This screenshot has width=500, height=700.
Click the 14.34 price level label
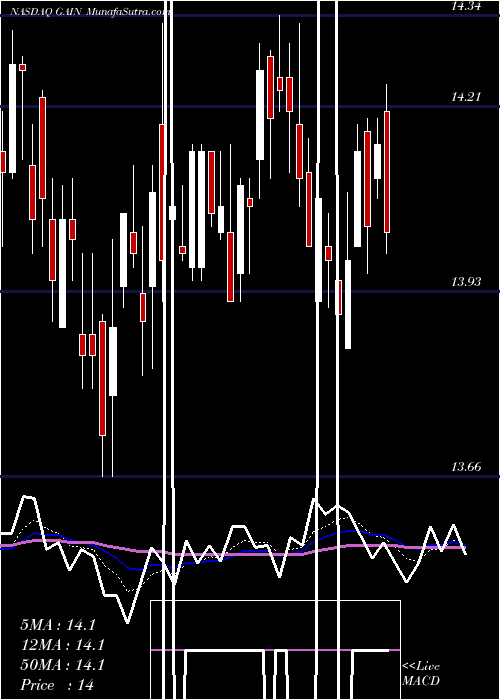[466, 6]
